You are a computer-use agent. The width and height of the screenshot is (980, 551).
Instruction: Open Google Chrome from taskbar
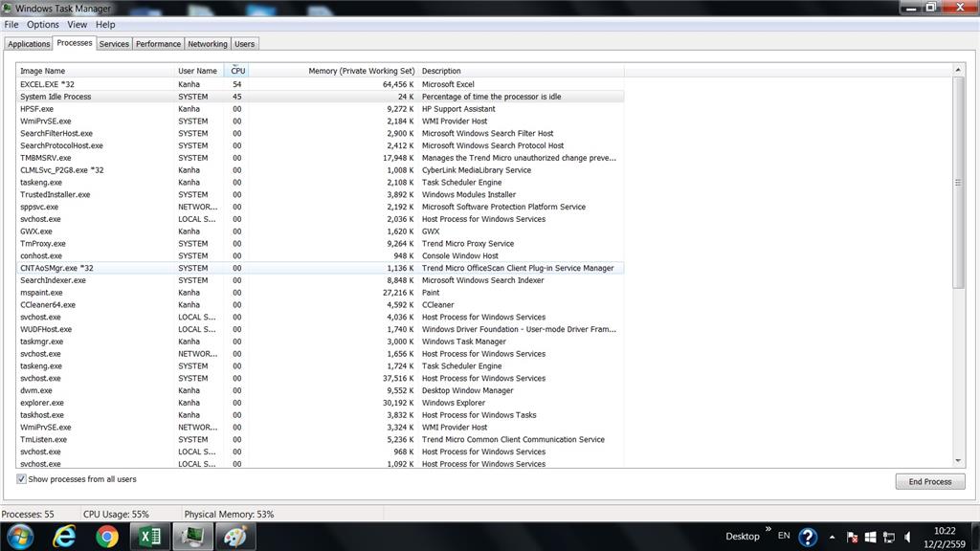107,537
